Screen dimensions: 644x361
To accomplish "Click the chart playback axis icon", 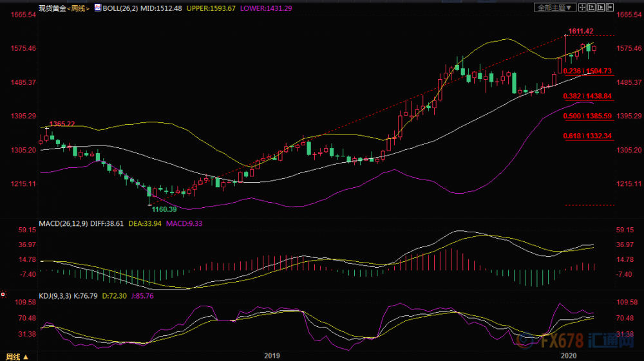I will click(600, 7).
